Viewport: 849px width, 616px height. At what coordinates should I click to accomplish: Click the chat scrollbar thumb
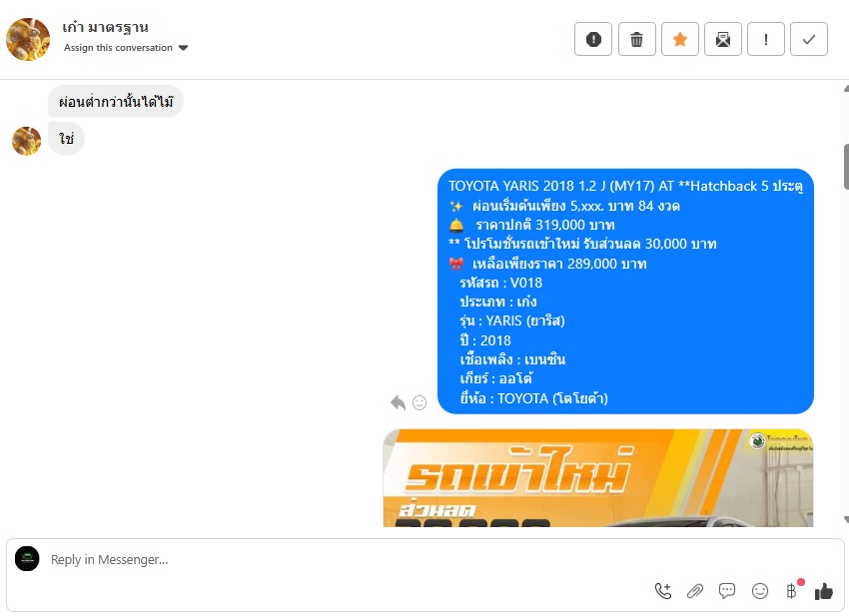846,168
